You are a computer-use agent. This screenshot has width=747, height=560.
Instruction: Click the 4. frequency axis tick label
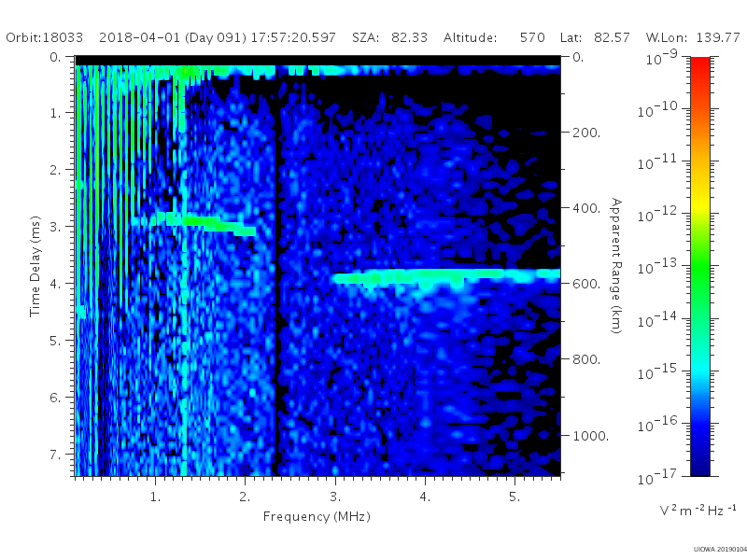(x=425, y=497)
